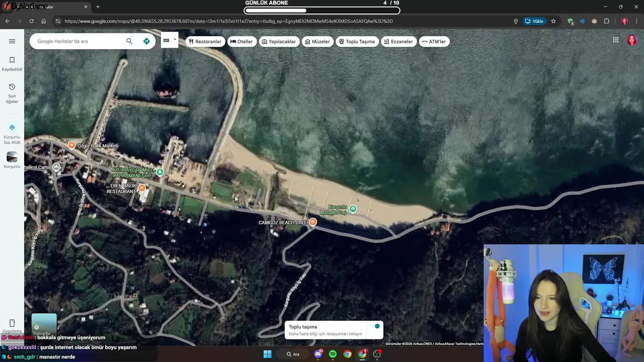Click the location permission pin in address bar

[x=516, y=21]
